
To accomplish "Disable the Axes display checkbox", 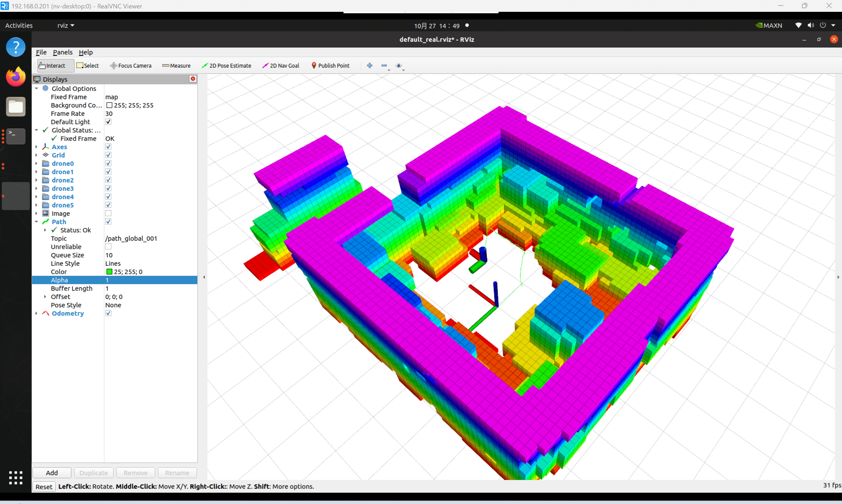I will (108, 147).
